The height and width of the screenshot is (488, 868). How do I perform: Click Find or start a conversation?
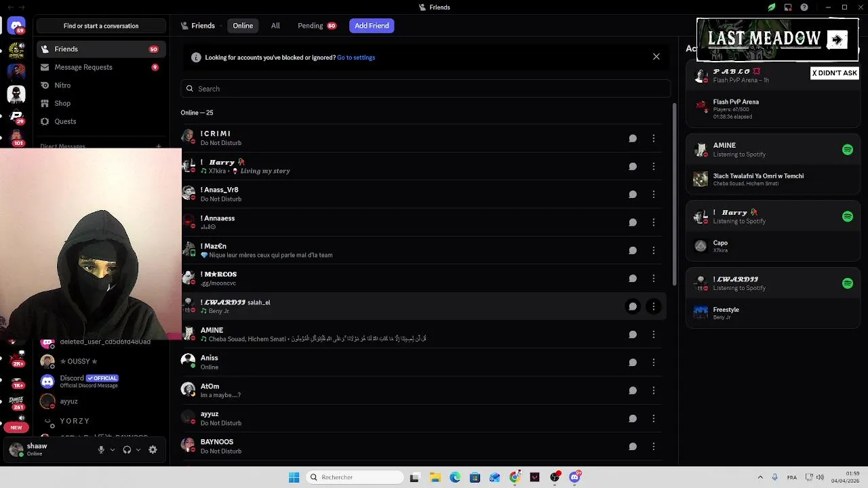click(x=101, y=26)
